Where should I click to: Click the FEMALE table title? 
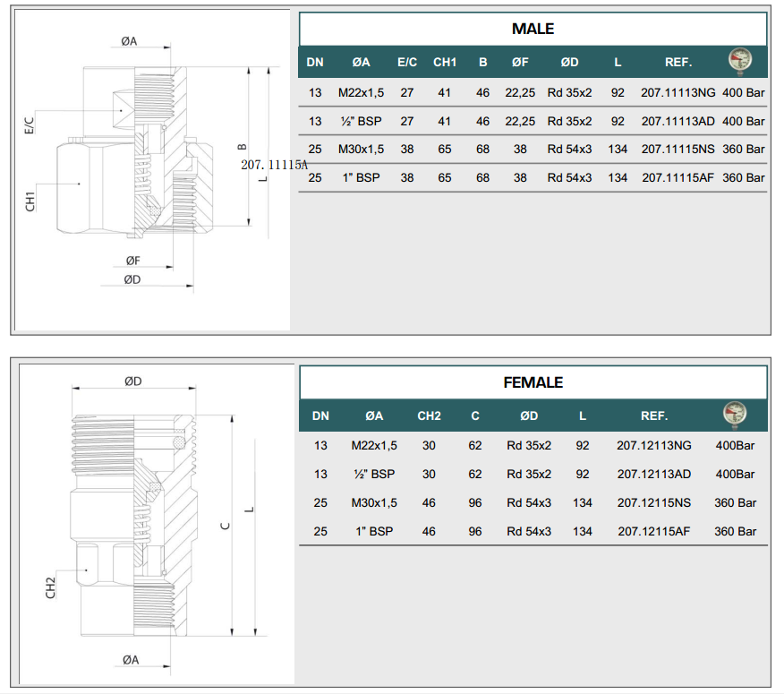pyautogui.click(x=533, y=382)
